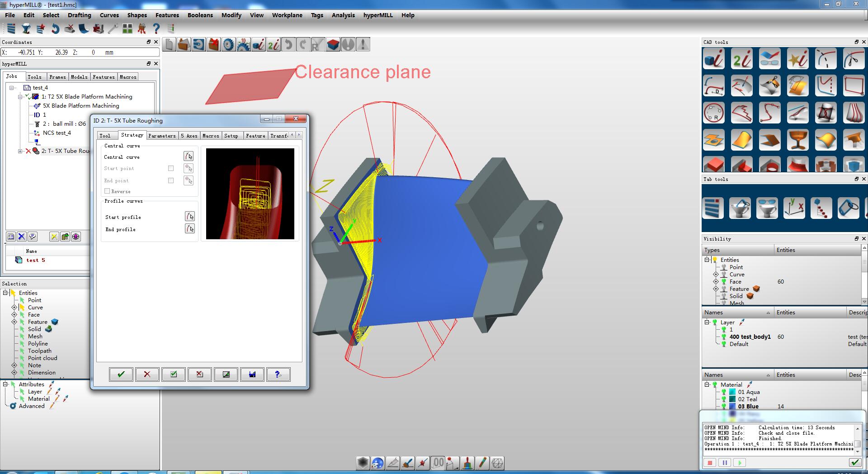Click the blue question mark toolbar icon

(156, 28)
